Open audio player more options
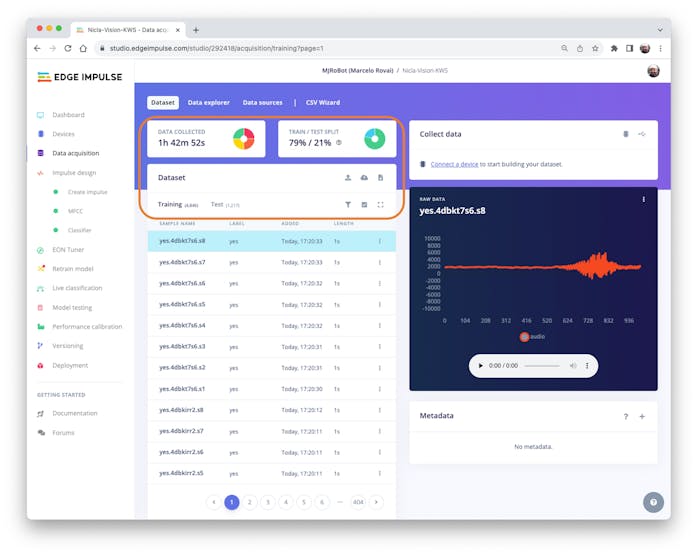 tap(587, 366)
